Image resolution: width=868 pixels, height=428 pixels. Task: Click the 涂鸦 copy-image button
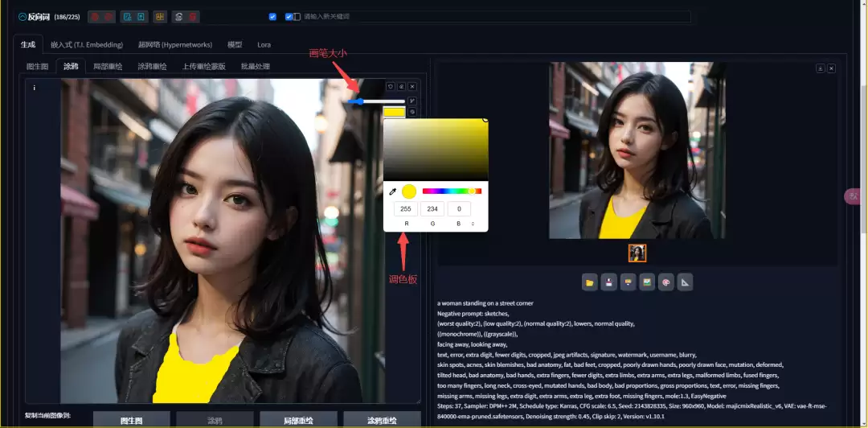coord(215,420)
